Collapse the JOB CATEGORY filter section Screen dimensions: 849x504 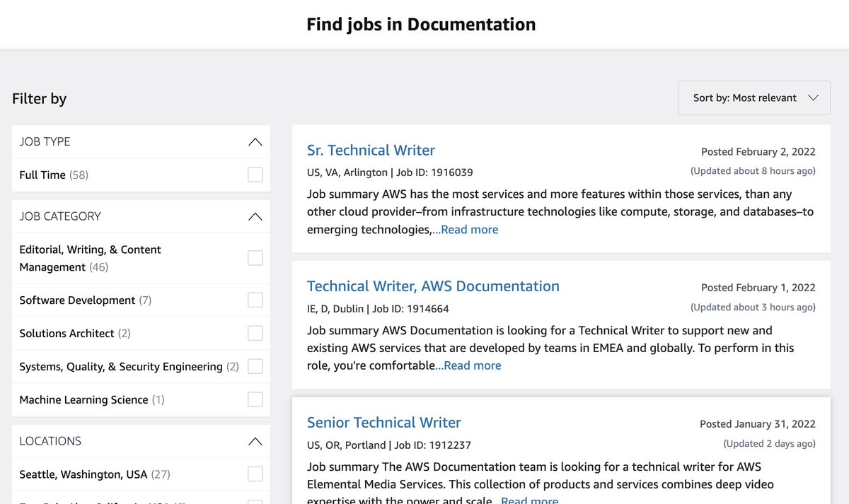point(255,216)
